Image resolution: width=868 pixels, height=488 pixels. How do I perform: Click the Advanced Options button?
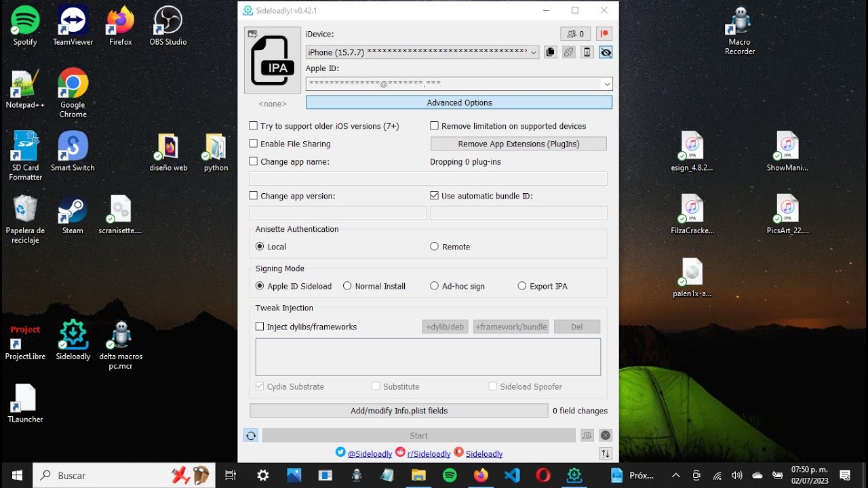point(459,102)
